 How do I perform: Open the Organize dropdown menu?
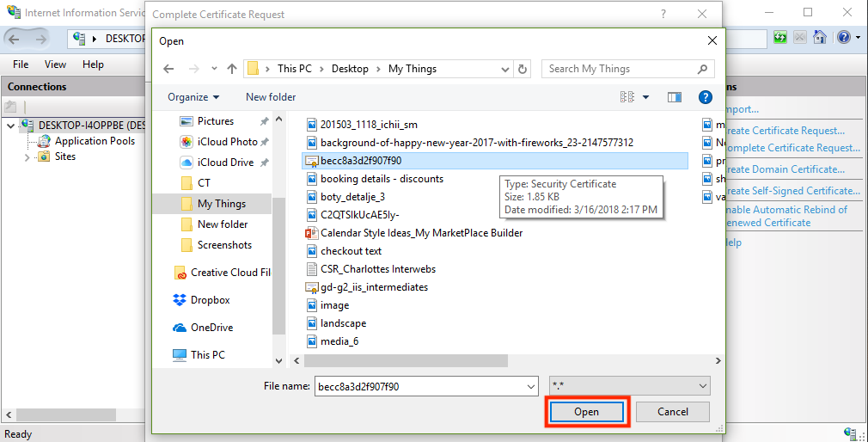coord(193,97)
